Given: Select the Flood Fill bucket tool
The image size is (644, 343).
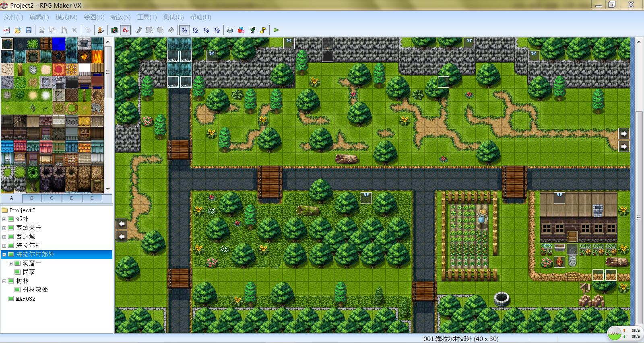Looking at the screenshot, I should click(x=171, y=30).
